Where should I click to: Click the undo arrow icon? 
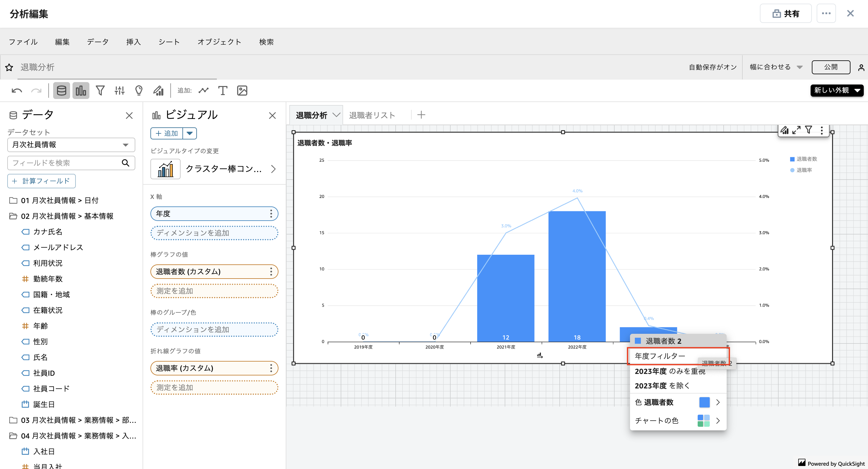[17, 91]
